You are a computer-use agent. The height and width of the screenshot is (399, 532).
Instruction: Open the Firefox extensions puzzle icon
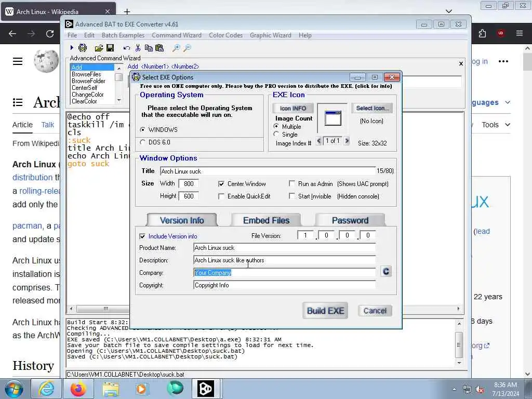pyautogui.click(x=482, y=33)
